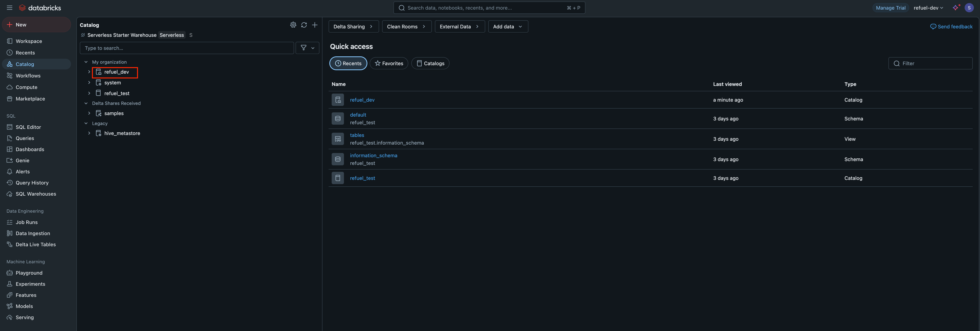
Task: Open the Databricks Assistant sparkle icon
Action: tap(955, 8)
